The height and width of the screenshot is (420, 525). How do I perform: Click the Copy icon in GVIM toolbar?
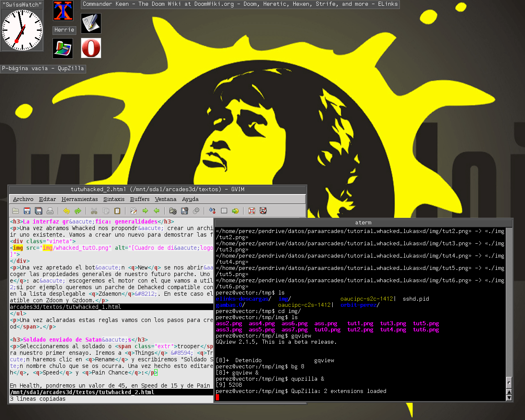point(105,211)
